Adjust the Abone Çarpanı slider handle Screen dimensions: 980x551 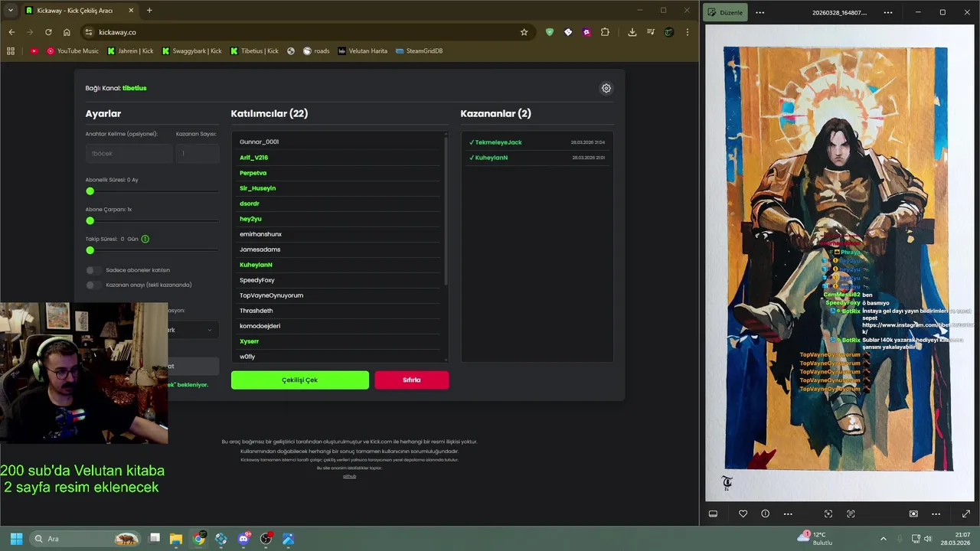click(90, 220)
